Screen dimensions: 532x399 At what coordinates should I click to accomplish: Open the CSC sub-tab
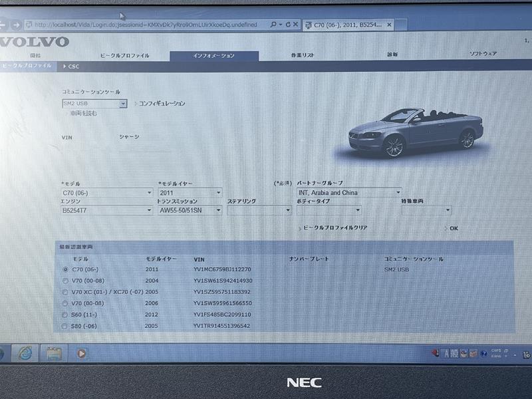coord(71,66)
